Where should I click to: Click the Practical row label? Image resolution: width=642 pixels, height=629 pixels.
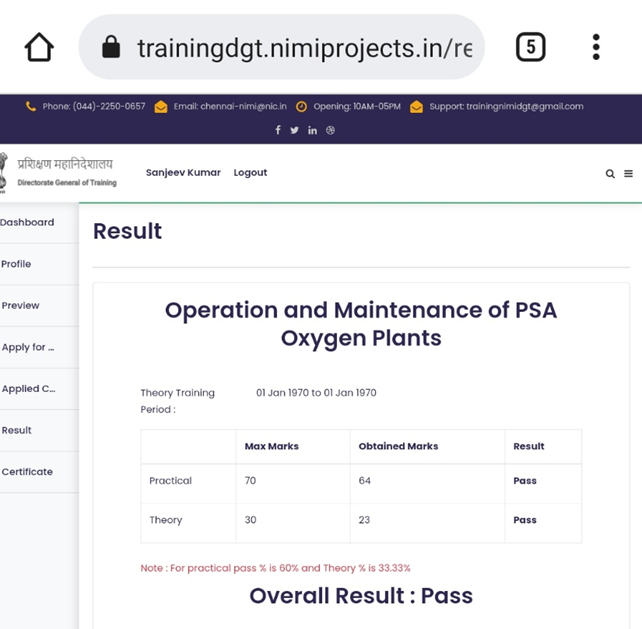click(170, 481)
